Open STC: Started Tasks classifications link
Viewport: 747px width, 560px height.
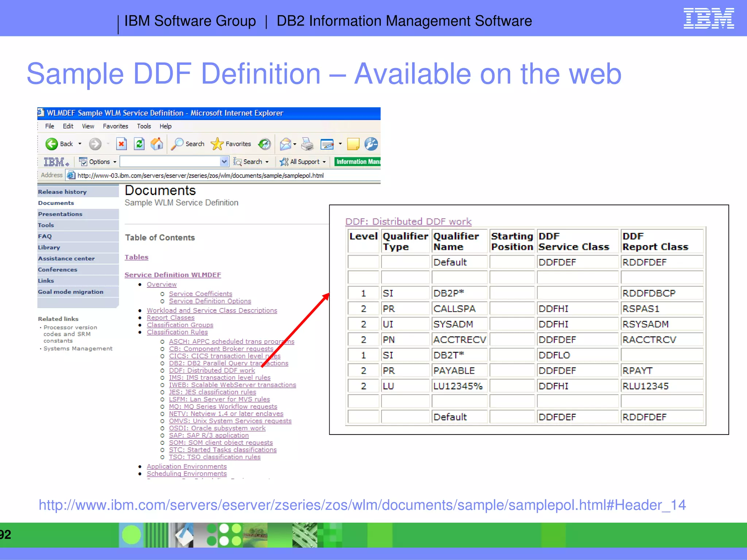(223, 450)
